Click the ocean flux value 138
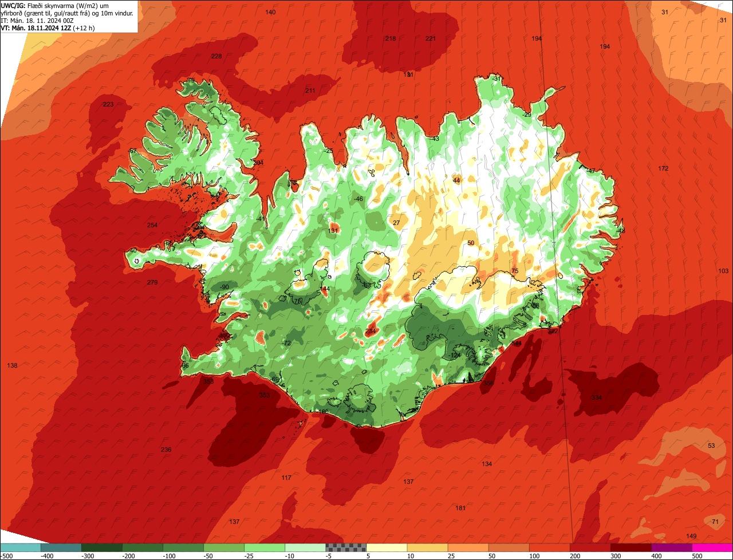The height and width of the screenshot is (560, 733). click(x=12, y=365)
